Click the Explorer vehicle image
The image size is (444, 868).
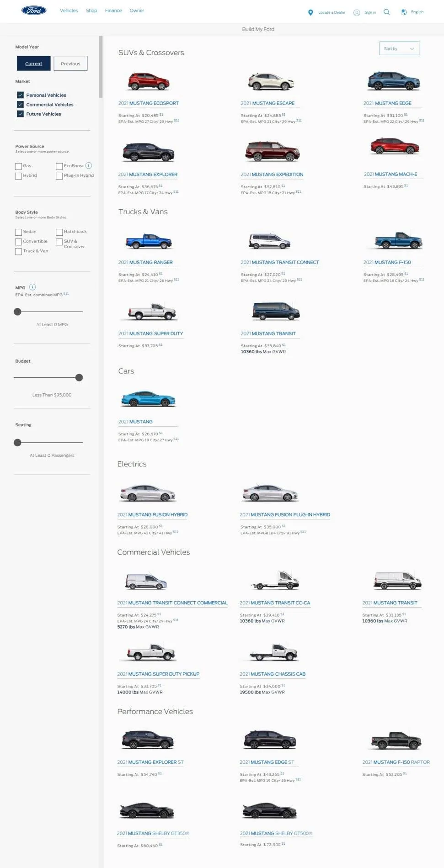pos(149,152)
